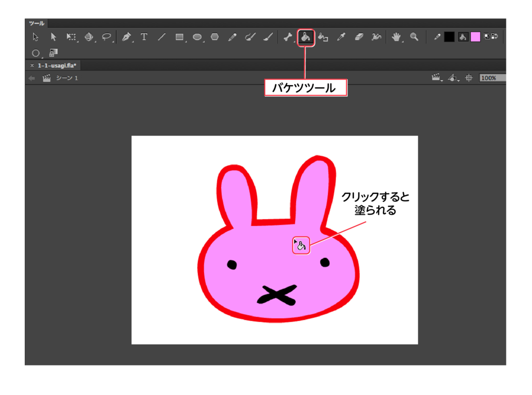Toggle the gap size circle option

point(36,53)
